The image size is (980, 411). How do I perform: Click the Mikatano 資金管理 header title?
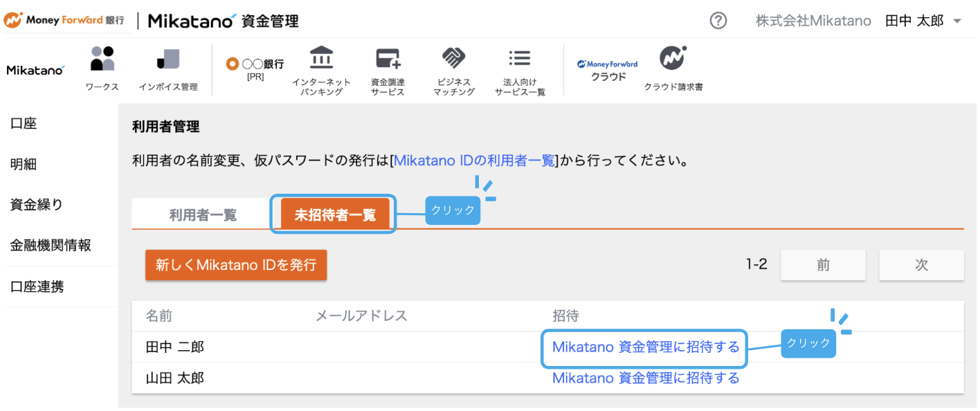[224, 21]
